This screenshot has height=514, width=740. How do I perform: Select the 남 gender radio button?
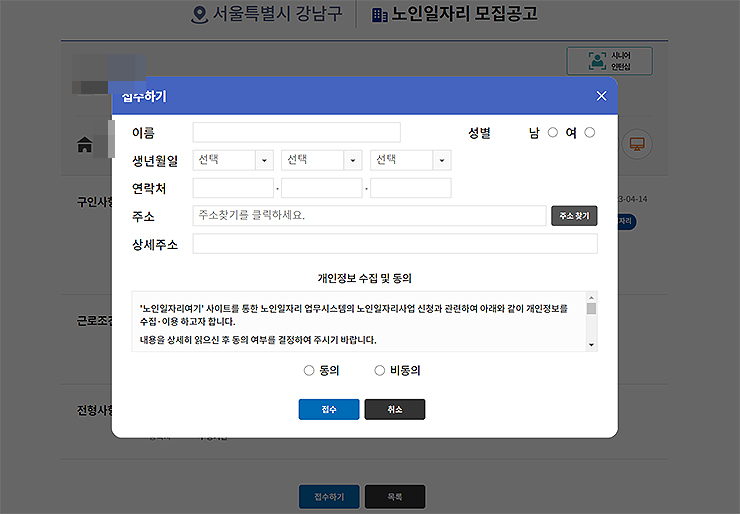[553, 133]
